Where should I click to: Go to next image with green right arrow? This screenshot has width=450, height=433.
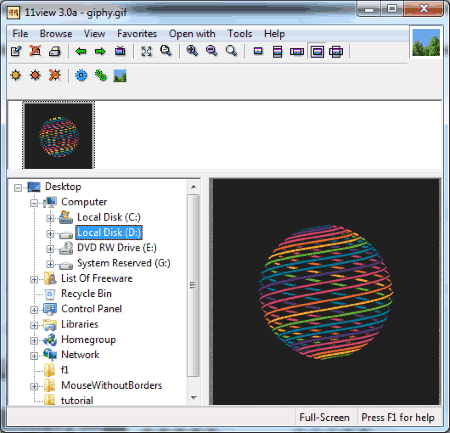tap(100, 51)
